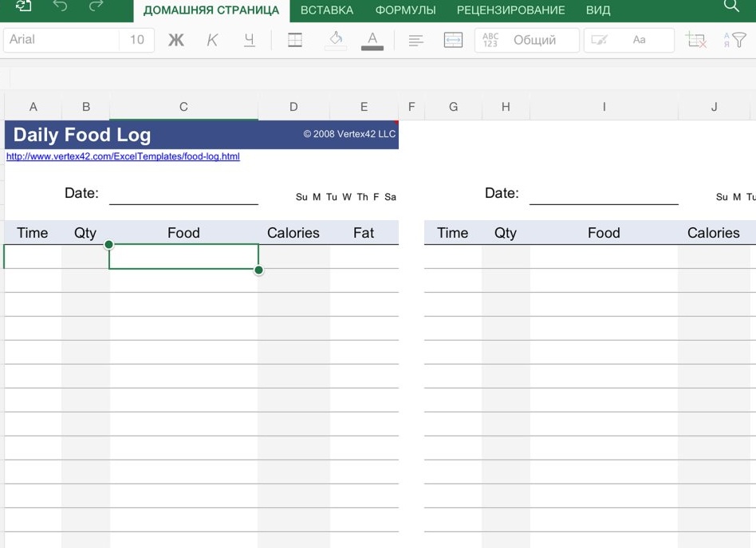Open the insert and delete cells icon
This screenshot has width=756, height=548.
[694, 40]
